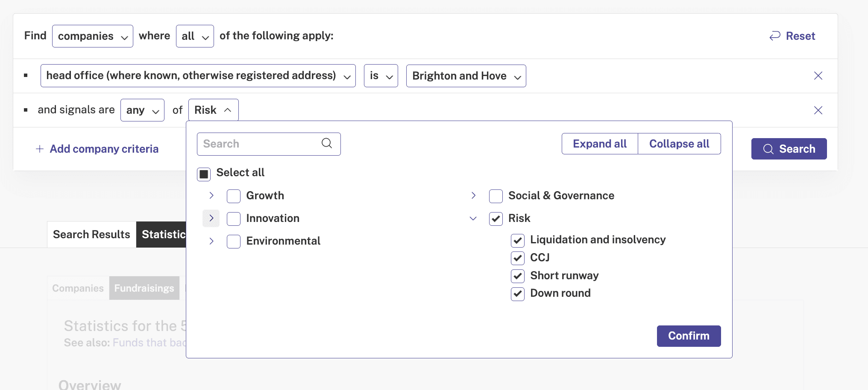Open the Fundraisings sub-tab
868x390 pixels.
pyautogui.click(x=144, y=288)
